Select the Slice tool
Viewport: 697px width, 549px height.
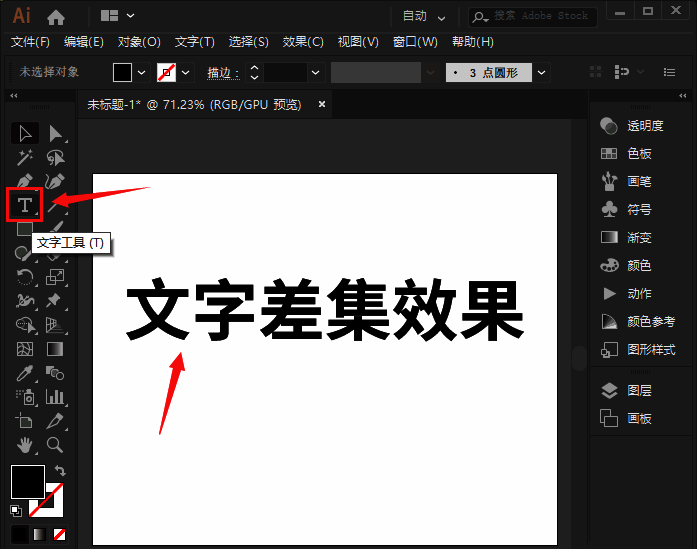point(55,421)
